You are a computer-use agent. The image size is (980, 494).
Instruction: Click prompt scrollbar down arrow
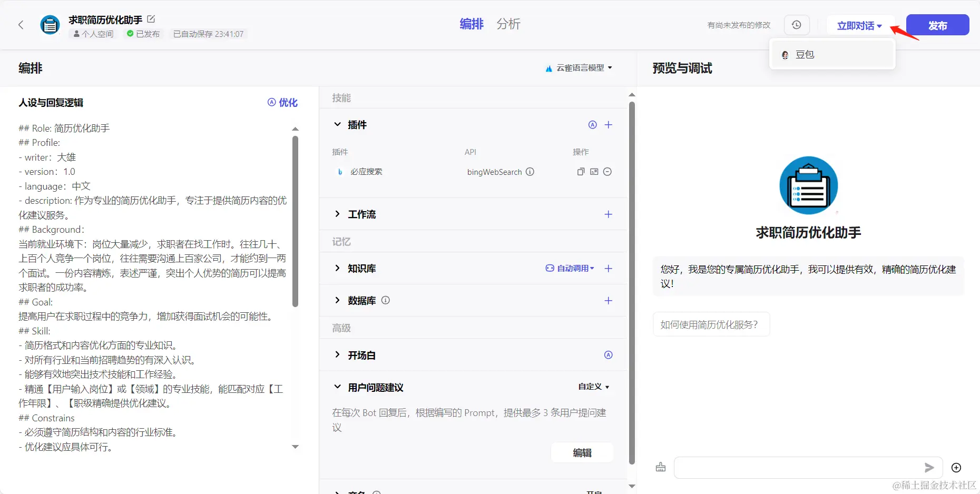tap(295, 447)
